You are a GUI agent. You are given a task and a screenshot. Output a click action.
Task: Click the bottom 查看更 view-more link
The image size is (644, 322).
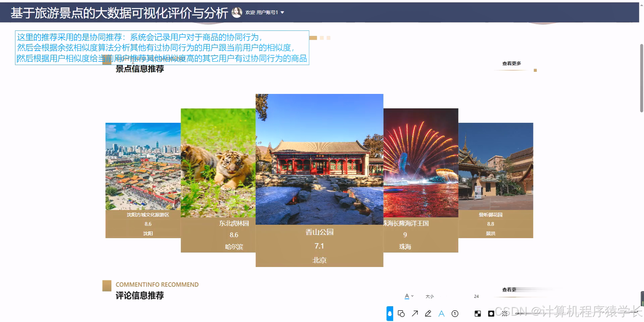click(508, 289)
